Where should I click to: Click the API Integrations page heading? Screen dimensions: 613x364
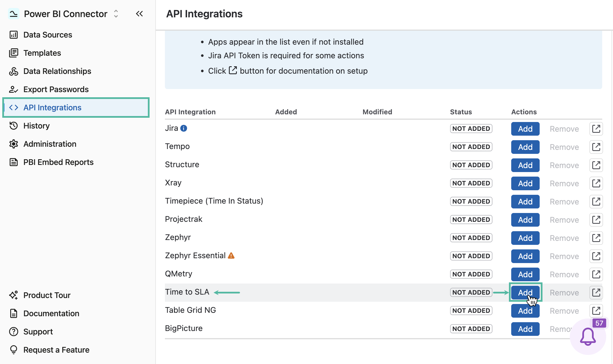[204, 14]
